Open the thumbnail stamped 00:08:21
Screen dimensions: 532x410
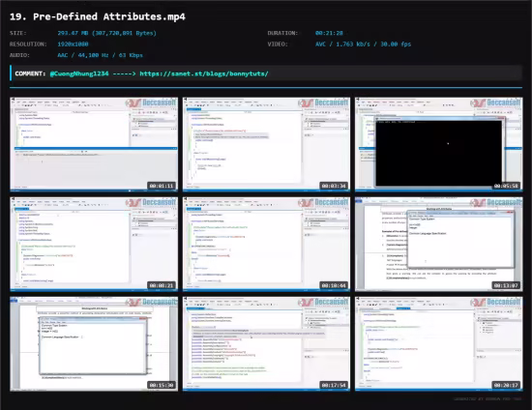tap(94, 244)
